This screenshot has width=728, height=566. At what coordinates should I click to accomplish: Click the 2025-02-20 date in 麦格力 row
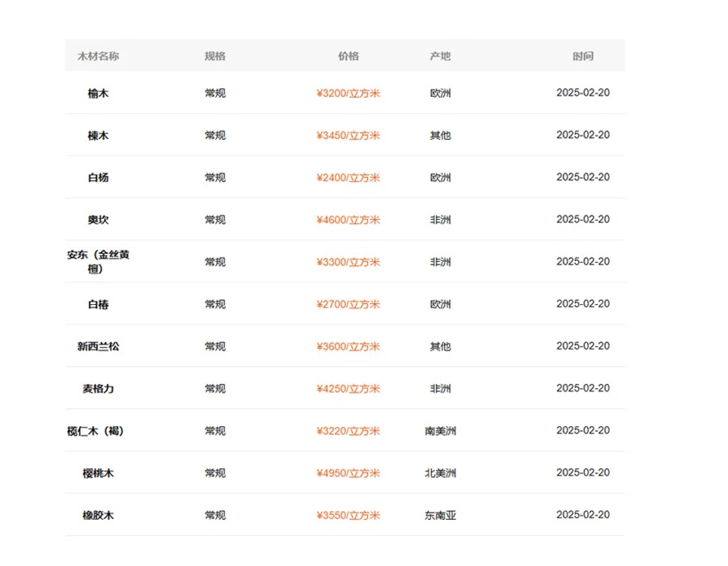point(583,388)
